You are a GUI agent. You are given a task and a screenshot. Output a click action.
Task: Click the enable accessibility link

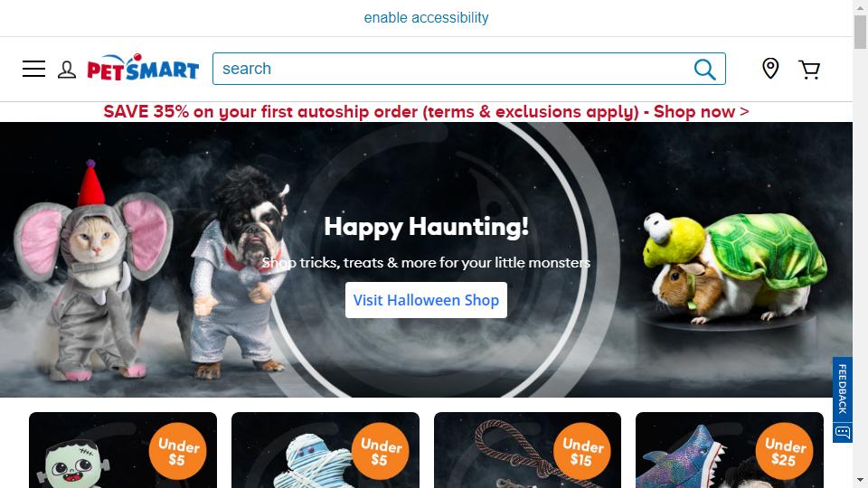[426, 18]
